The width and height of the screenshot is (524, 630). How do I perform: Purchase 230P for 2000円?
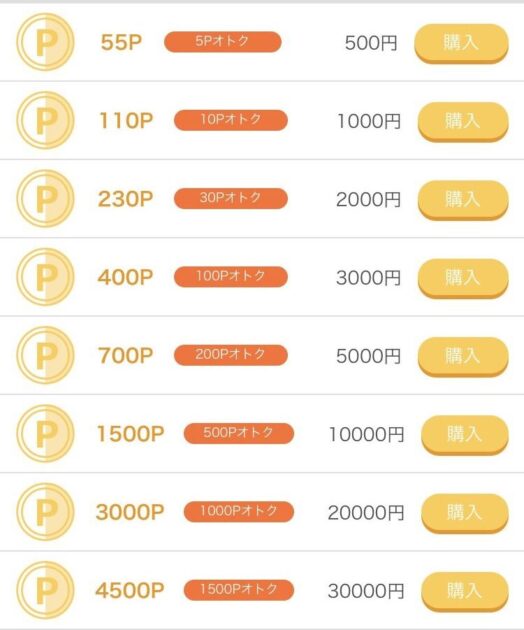pos(463,200)
